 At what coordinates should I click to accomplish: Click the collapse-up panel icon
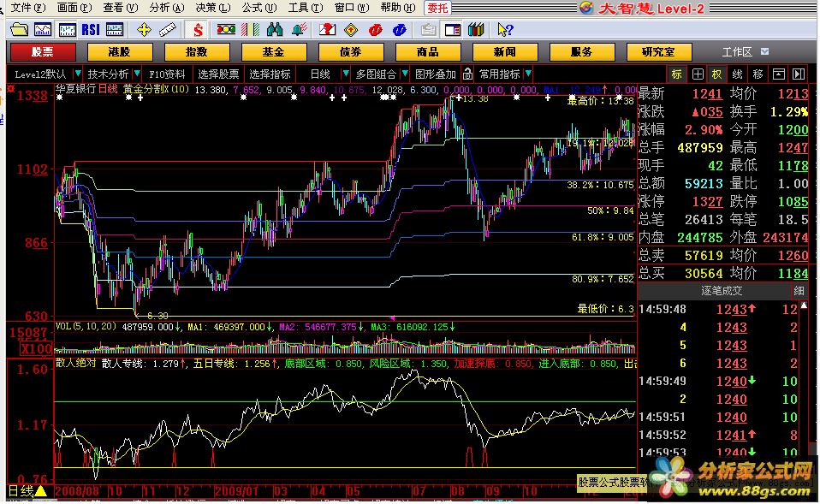(779, 74)
